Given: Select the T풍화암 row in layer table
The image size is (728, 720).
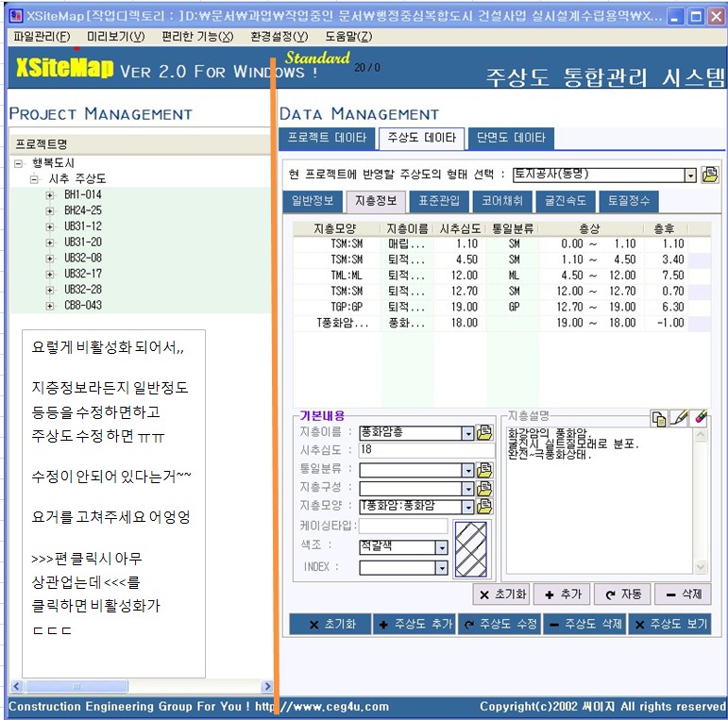Looking at the screenshot, I should (501, 323).
